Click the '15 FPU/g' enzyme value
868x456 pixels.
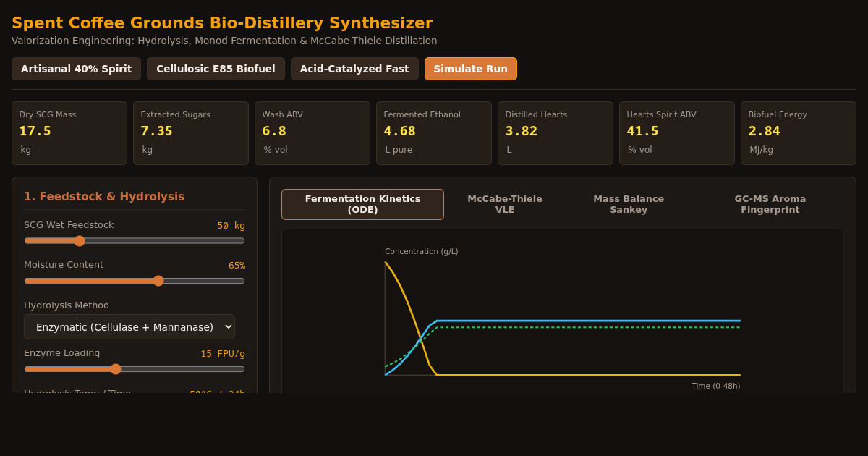coord(223,354)
